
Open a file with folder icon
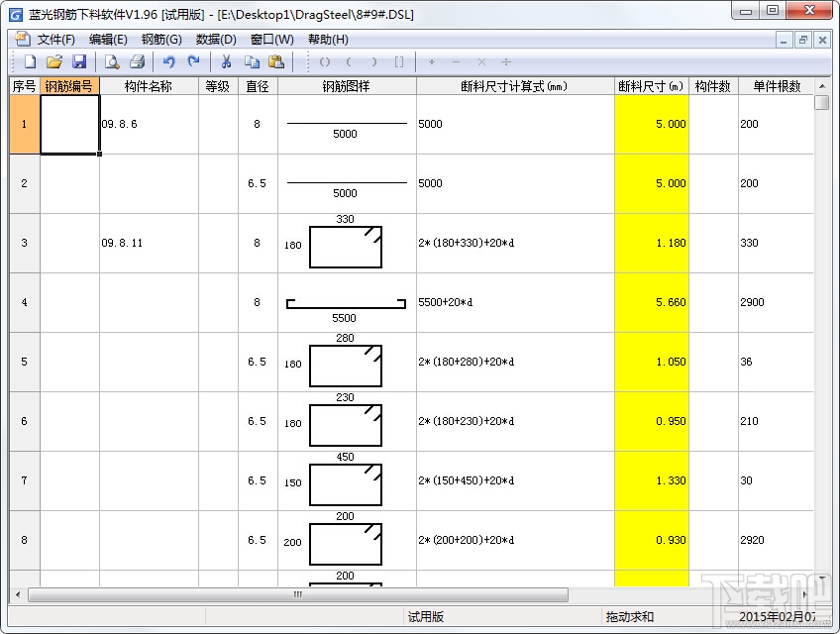(x=54, y=62)
